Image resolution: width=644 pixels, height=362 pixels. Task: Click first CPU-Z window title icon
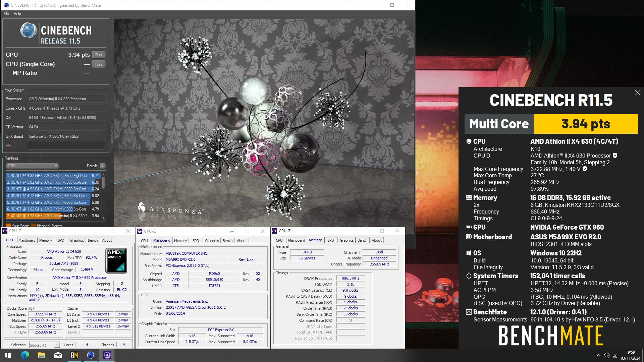coord(5,231)
